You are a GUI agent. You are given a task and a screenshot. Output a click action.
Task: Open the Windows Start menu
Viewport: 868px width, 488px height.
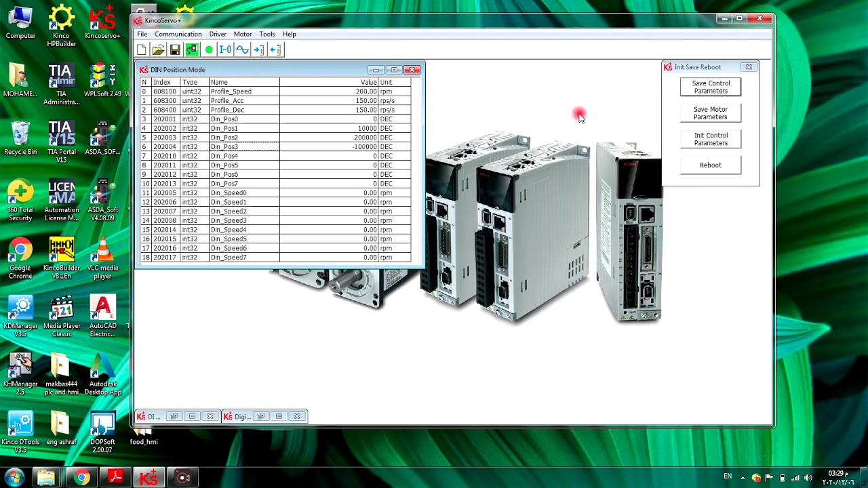click(14, 478)
